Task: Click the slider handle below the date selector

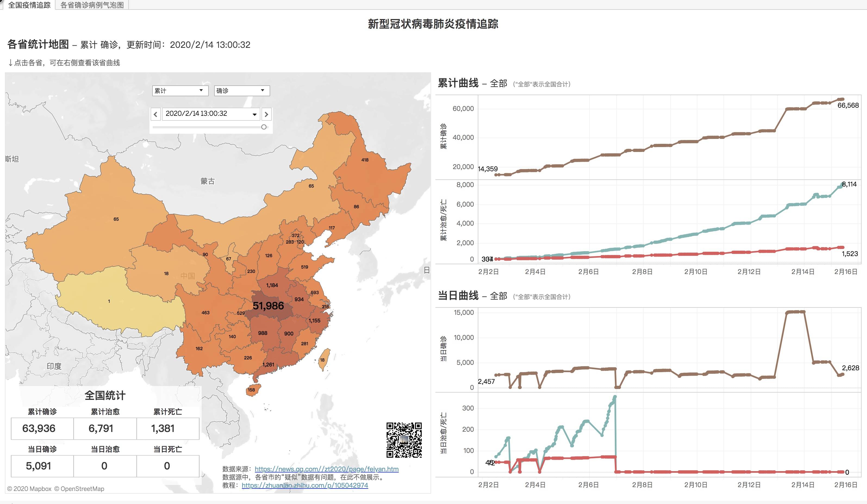Action: tap(264, 127)
